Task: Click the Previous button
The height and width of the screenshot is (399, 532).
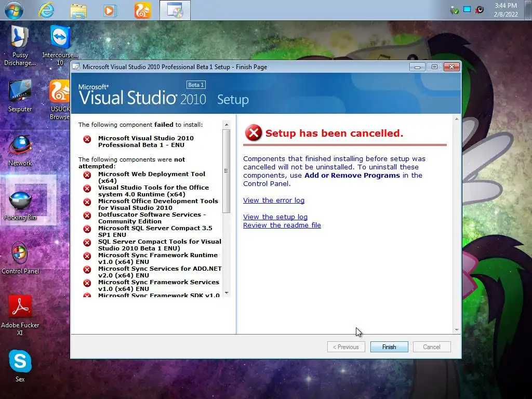Action: (x=345, y=347)
